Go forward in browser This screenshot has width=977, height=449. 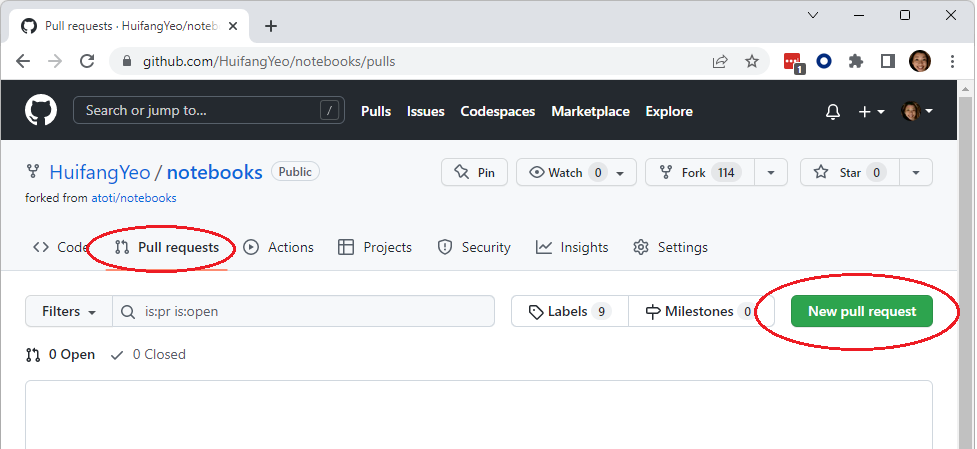(55, 61)
